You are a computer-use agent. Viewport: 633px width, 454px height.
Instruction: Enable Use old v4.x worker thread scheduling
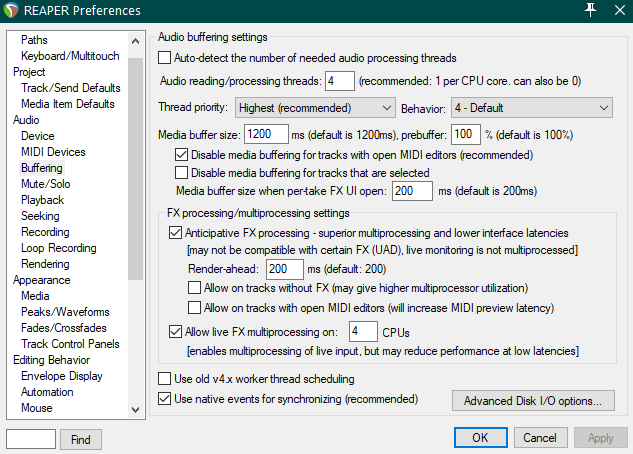tap(166, 380)
